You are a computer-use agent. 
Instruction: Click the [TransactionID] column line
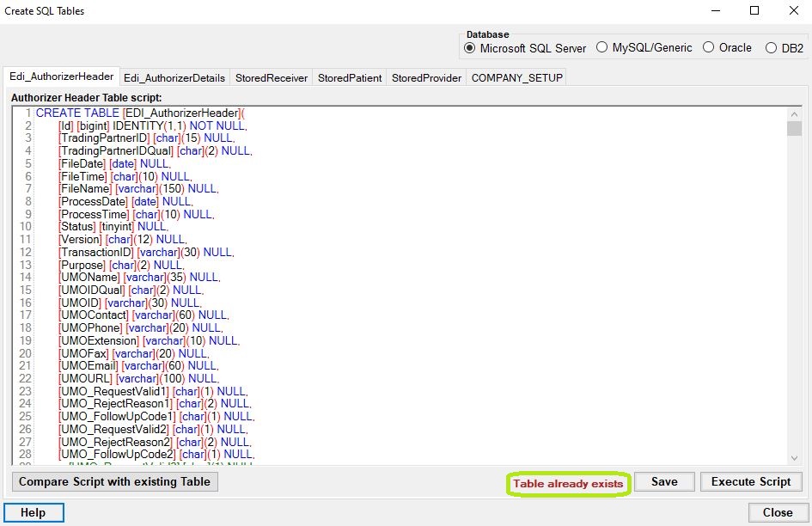tap(147, 252)
